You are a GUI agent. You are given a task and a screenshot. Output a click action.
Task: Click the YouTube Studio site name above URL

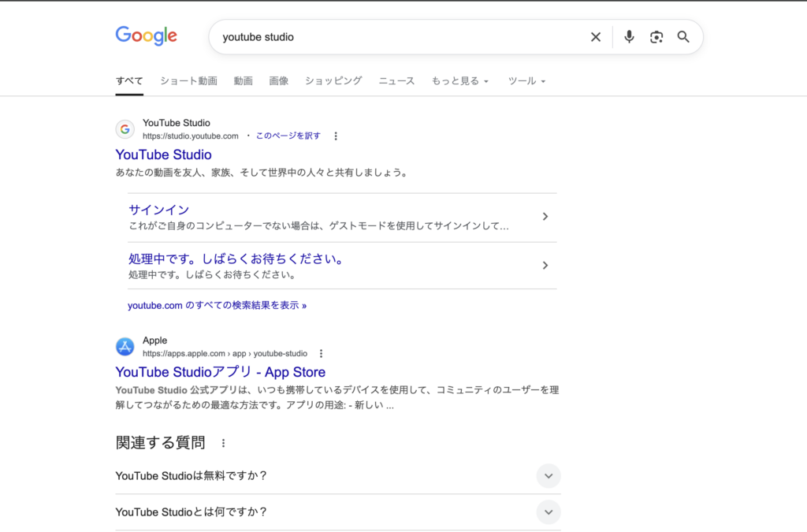(x=176, y=123)
